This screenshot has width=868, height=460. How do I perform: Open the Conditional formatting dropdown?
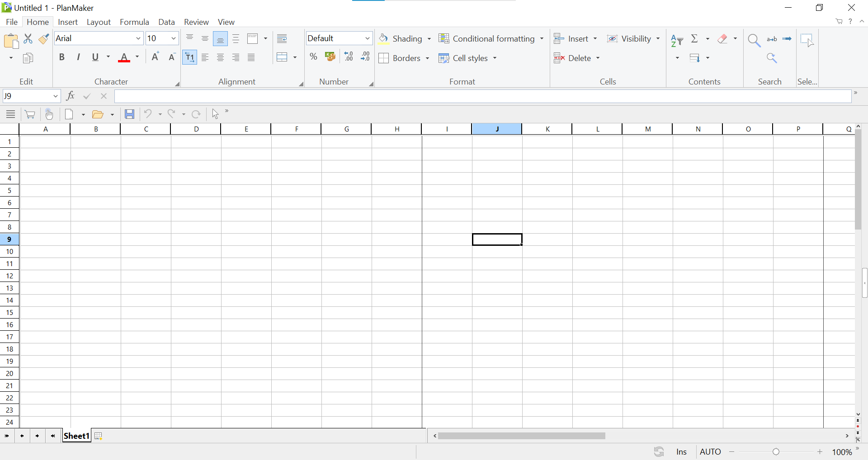[x=491, y=39]
